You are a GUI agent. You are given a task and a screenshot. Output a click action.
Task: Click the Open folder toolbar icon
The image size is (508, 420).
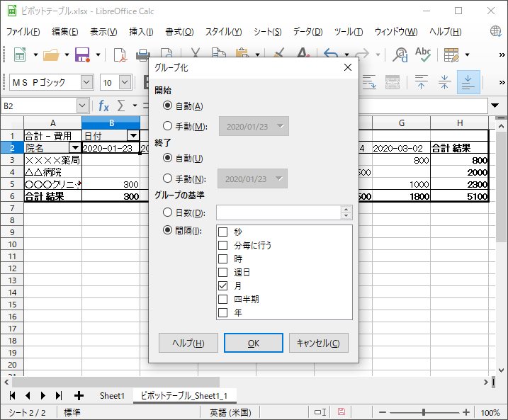point(51,55)
